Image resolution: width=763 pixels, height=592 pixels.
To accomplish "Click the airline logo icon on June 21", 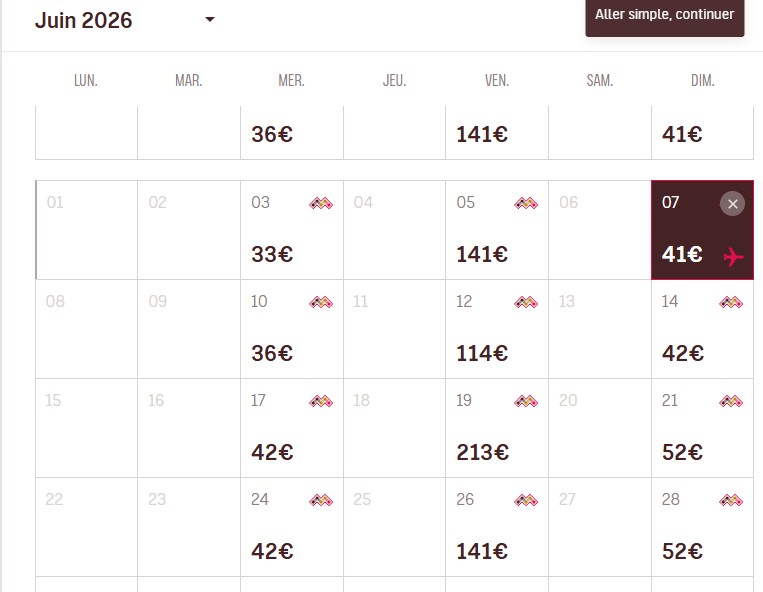I will pyautogui.click(x=731, y=401).
